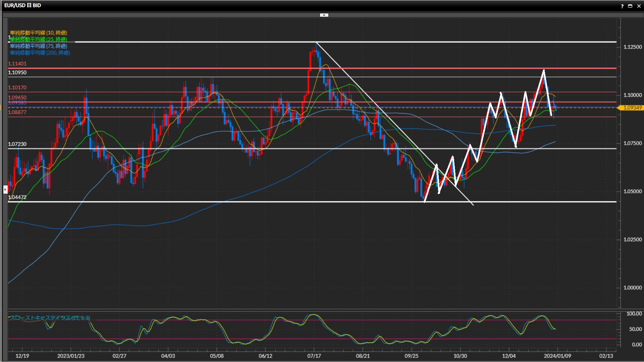Select the 75-period moving average label
Screen dimensions: 644x362
[x=38, y=46]
